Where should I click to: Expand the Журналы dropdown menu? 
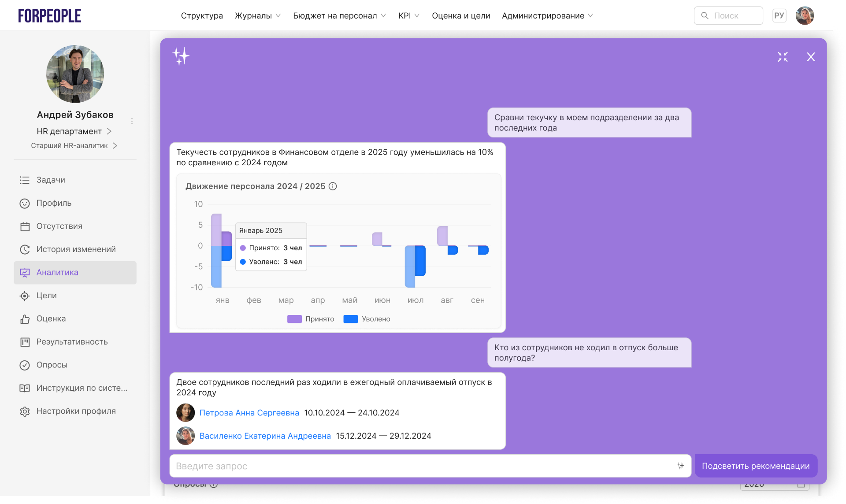[257, 16]
